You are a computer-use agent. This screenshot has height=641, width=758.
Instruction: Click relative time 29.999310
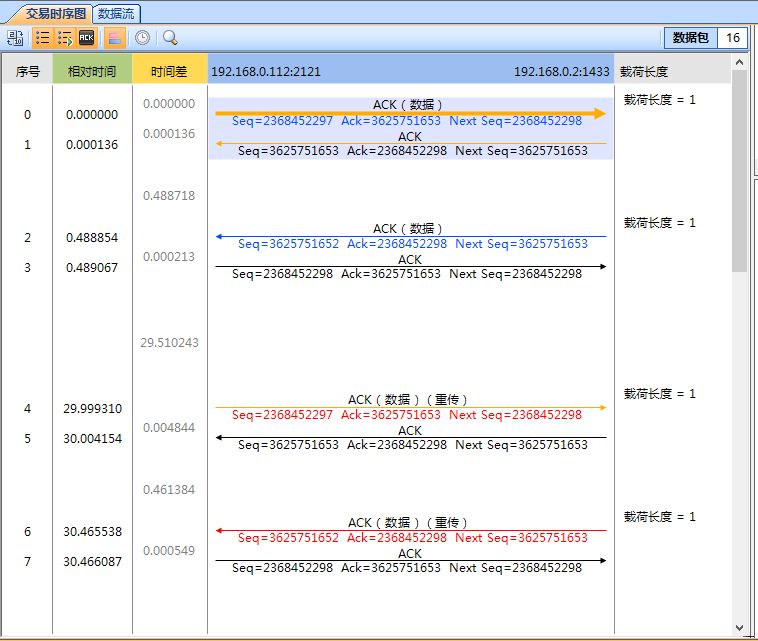point(92,408)
